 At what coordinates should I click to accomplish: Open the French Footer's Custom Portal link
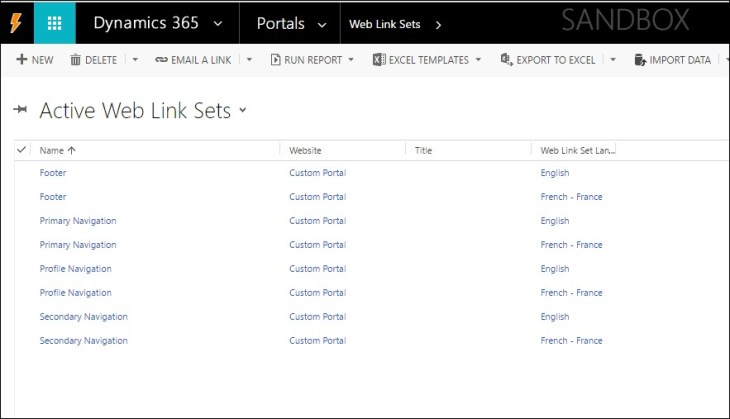(317, 197)
